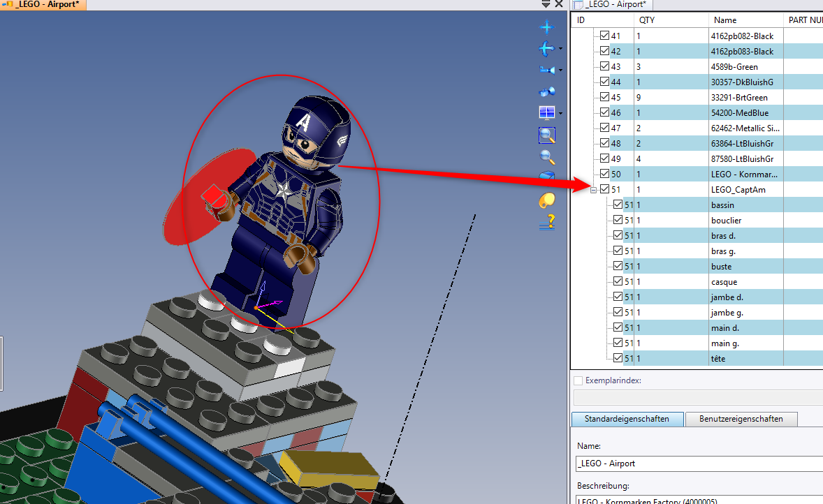Close the 3D viewport pane
The width and height of the screenshot is (823, 504).
click(559, 4)
